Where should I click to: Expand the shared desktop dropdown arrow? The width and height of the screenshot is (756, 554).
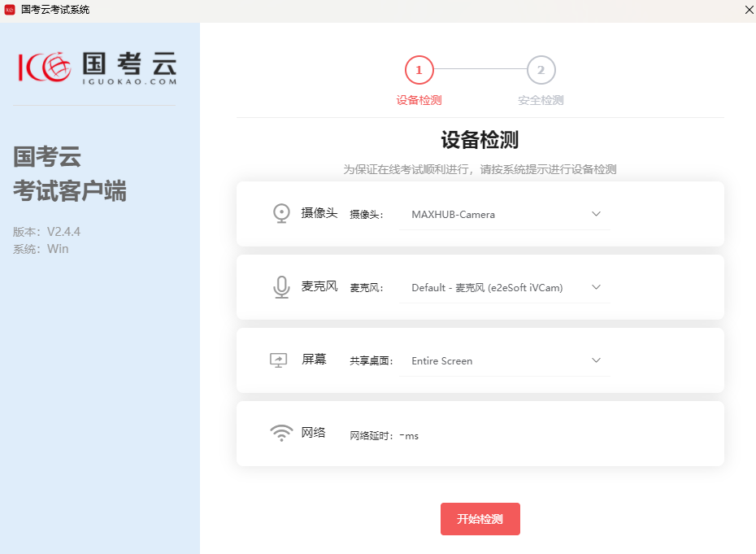pos(596,360)
